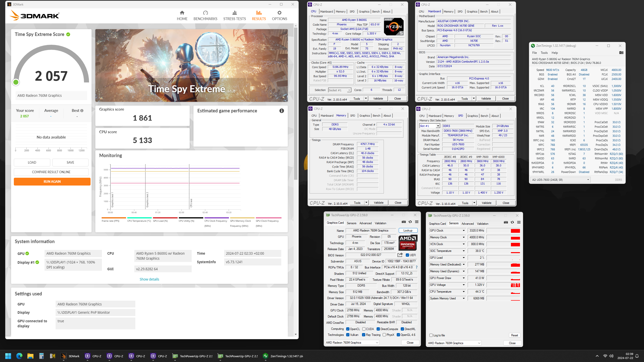Viewport: 644px width, 362px height.
Task: Switch to ZenTimings from the taskbar
Action: click(283, 356)
